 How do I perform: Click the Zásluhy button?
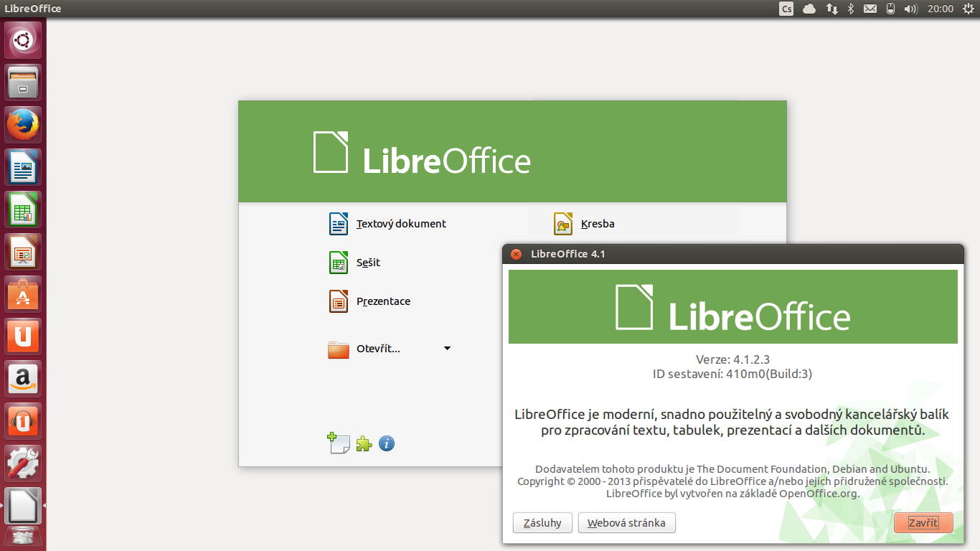(x=542, y=522)
